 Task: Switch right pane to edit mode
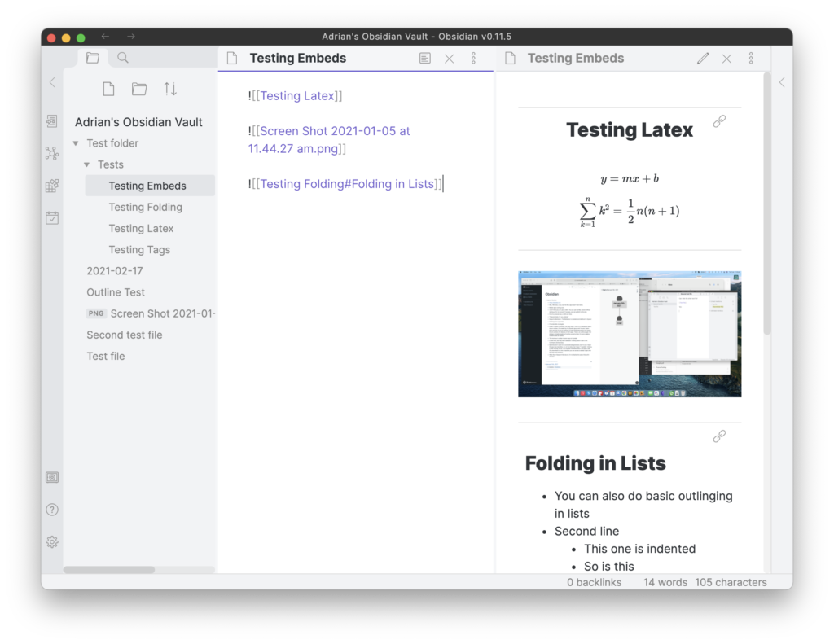pos(703,59)
